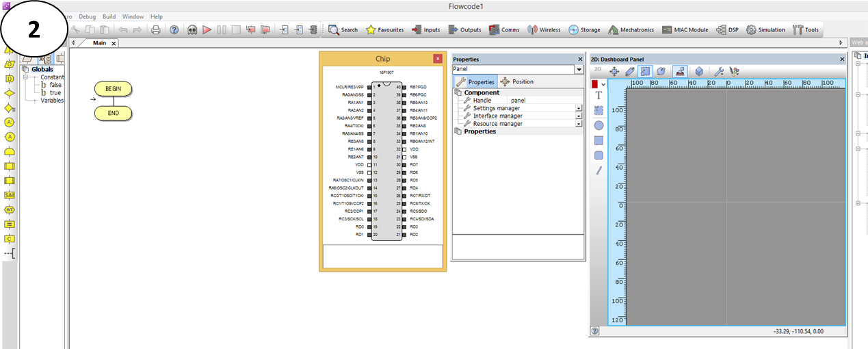Click the END flowchart node
Screen dimensions: 868x349
[113, 113]
